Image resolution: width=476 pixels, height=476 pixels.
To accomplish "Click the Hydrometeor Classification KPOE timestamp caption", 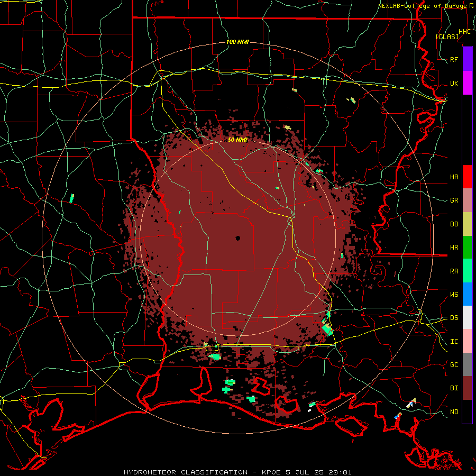I will [237, 472].
